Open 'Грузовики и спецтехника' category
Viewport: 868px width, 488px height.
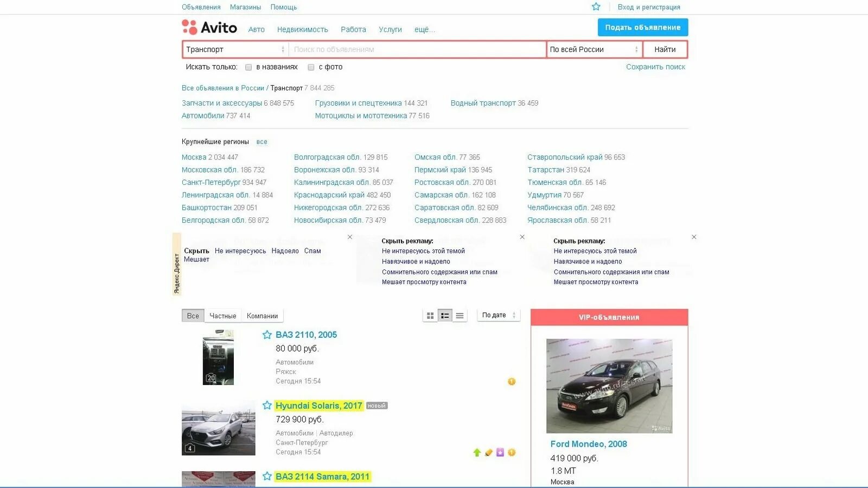(359, 103)
